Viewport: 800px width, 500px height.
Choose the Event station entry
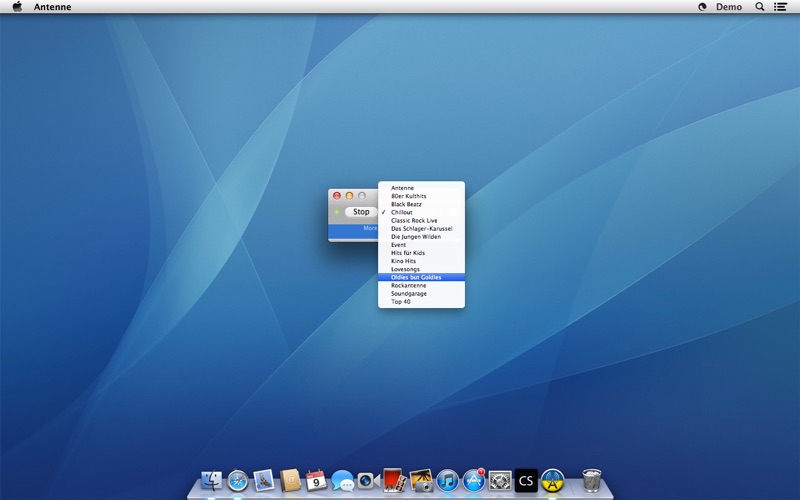click(x=421, y=245)
